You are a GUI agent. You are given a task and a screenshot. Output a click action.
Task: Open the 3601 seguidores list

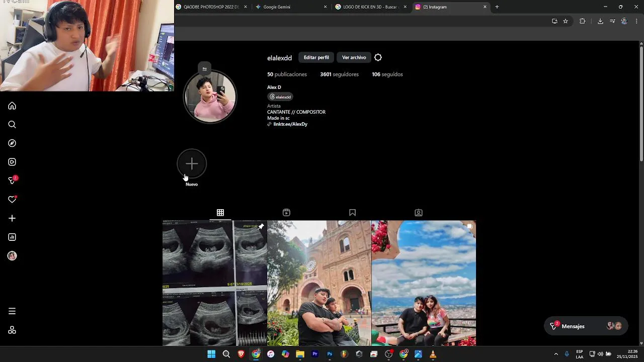(x=340, y=74)
